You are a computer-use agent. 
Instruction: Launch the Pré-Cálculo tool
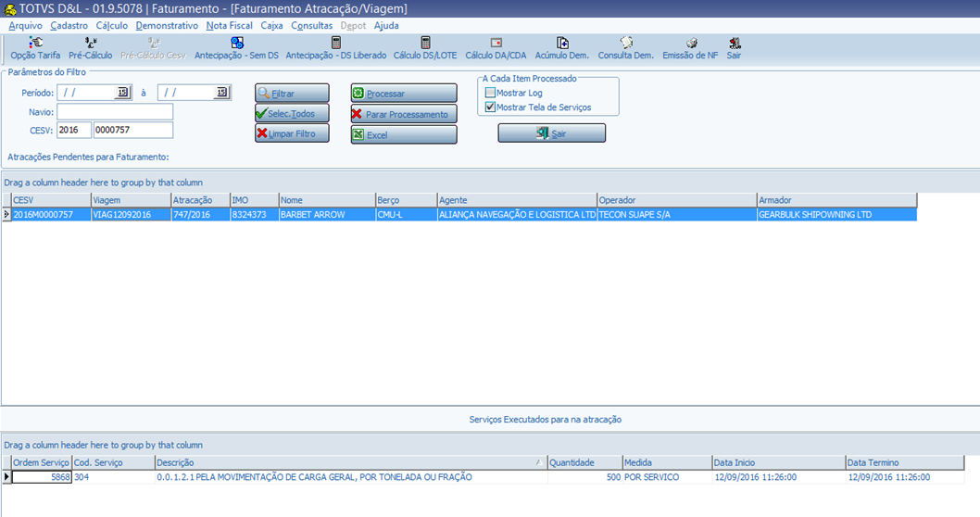click(x=91, y=44)
